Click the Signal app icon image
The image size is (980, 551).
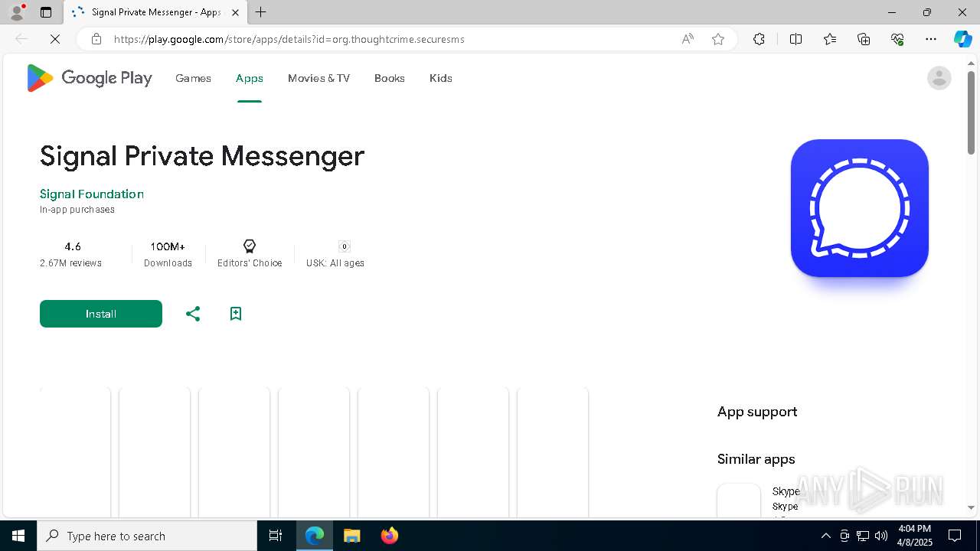(860, 208)
